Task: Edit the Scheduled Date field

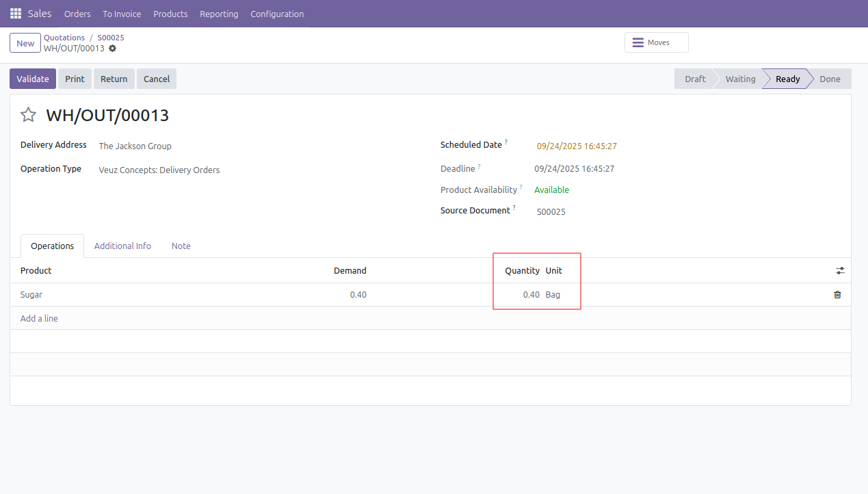Action: 577,146
